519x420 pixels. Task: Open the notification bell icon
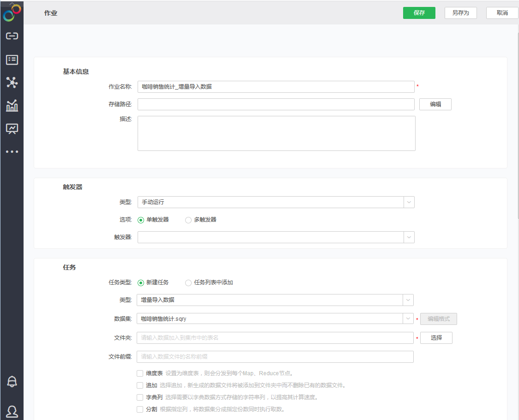click(12, 381)
